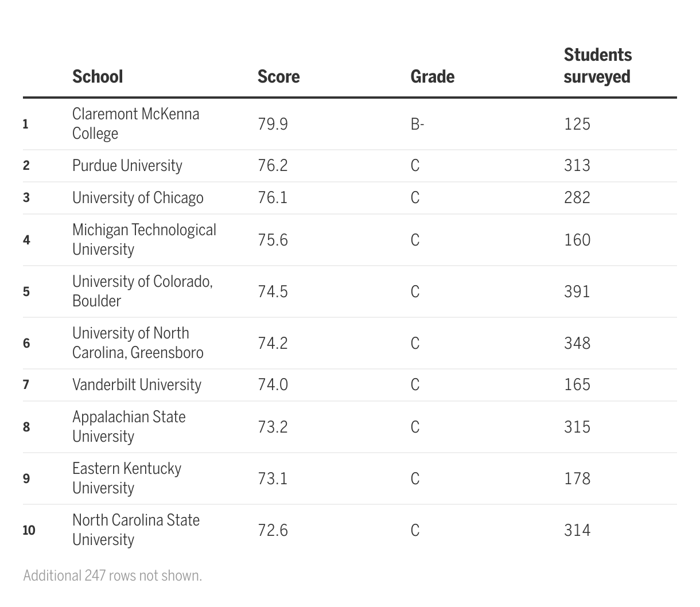Click the Purdue University row name

[127, 166]
